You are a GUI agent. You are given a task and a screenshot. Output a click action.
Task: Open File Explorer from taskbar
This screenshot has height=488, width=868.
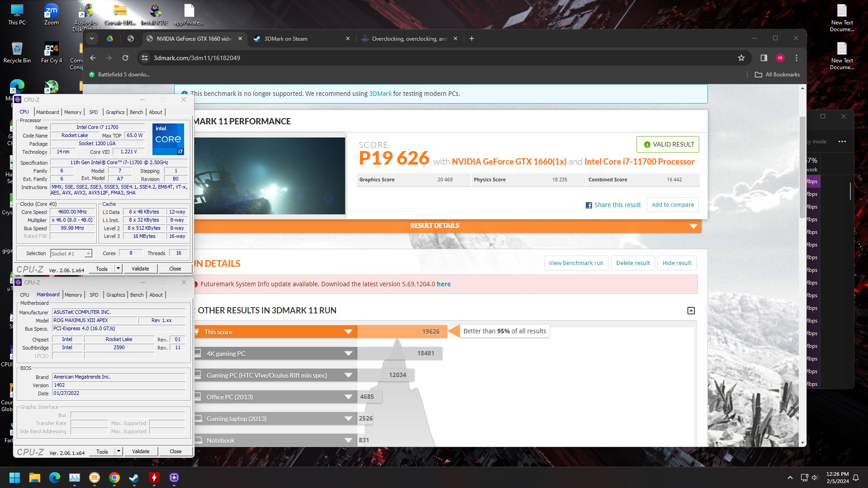pyautogui.click(x=35, y=478)
